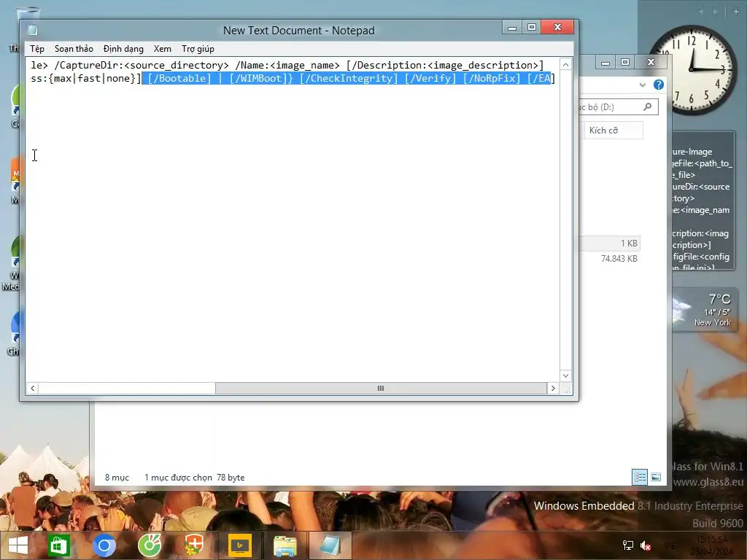Click the [/CheckIntegrity] text in Notepad

coord(349,78)
